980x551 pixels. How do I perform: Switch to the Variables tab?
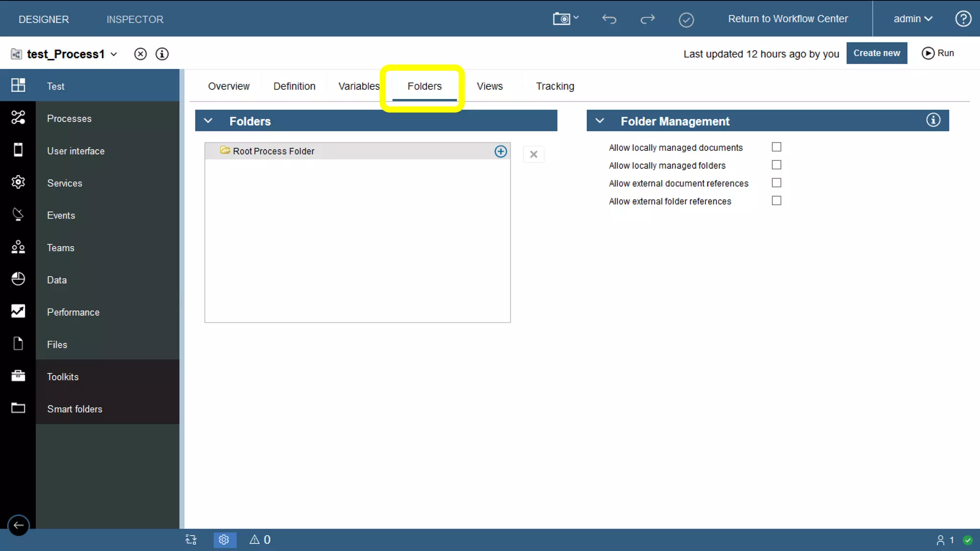point(358,86)
